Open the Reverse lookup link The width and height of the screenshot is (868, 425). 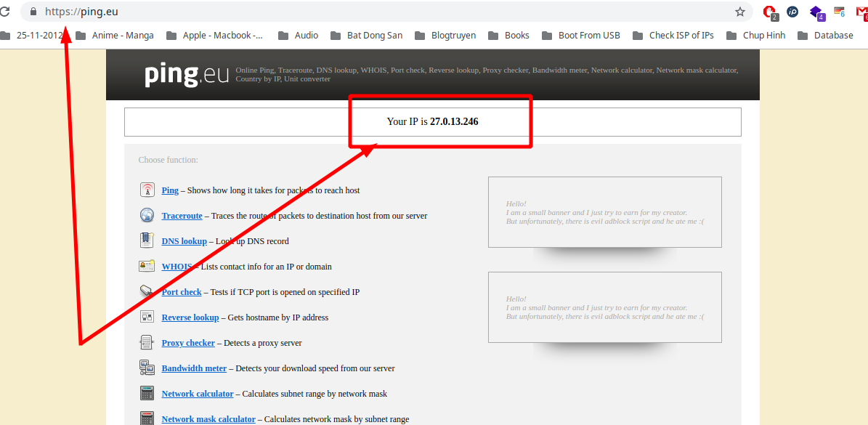[190, 317]
